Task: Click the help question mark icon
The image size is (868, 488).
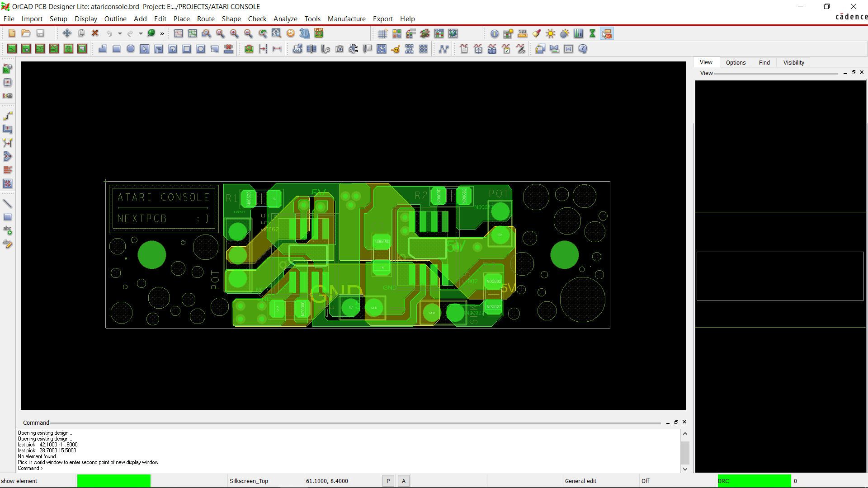Action: point(583,49)
